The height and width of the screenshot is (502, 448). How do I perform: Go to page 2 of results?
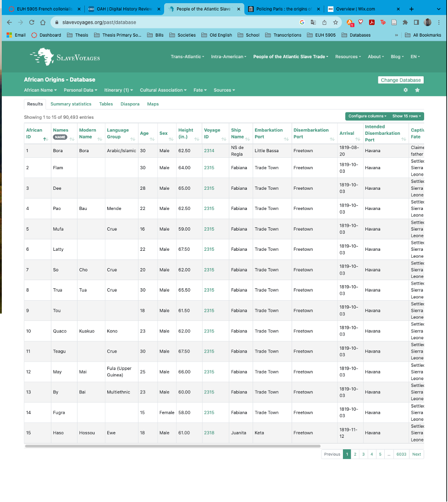click(355, 454)
